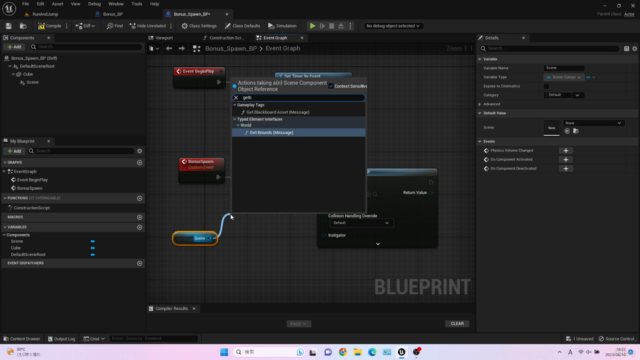Screen dimensions: 640x360
Task: Toggle visibility of Scene variable
Action: click(x=93, y=241)
